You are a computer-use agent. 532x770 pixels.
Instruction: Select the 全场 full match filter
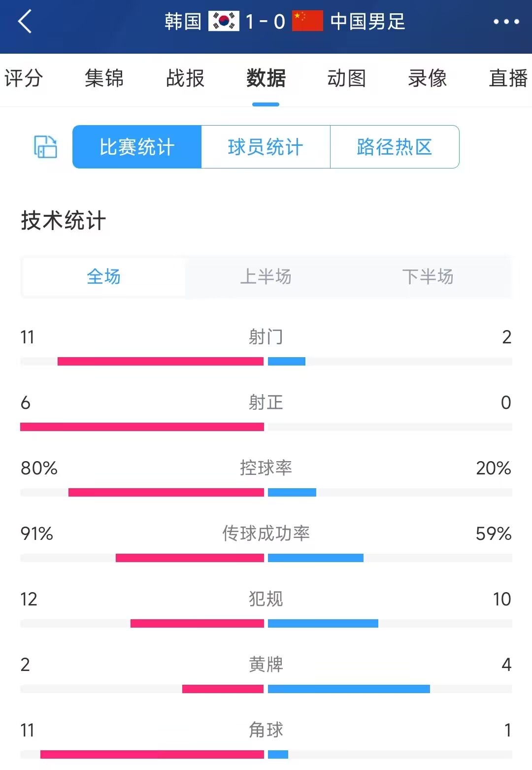pyautogui.click(x=104, y=277)
